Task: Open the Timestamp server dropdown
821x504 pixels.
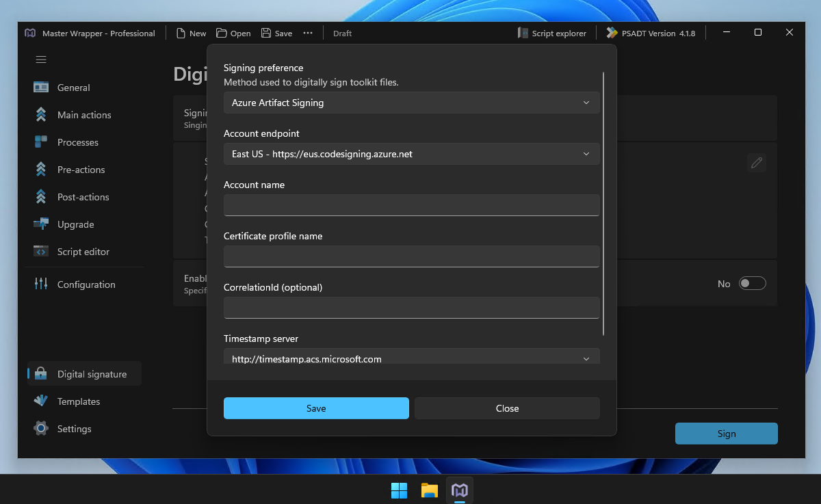Action: coord(411,357)
